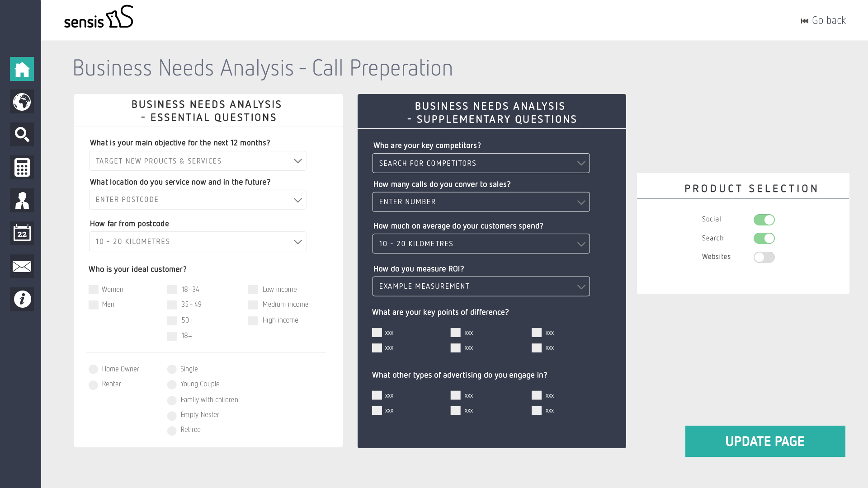The height and width of the screenshot is (488, 868).
Task: Click the globe icon in sidebar
Action: (22, 102)
